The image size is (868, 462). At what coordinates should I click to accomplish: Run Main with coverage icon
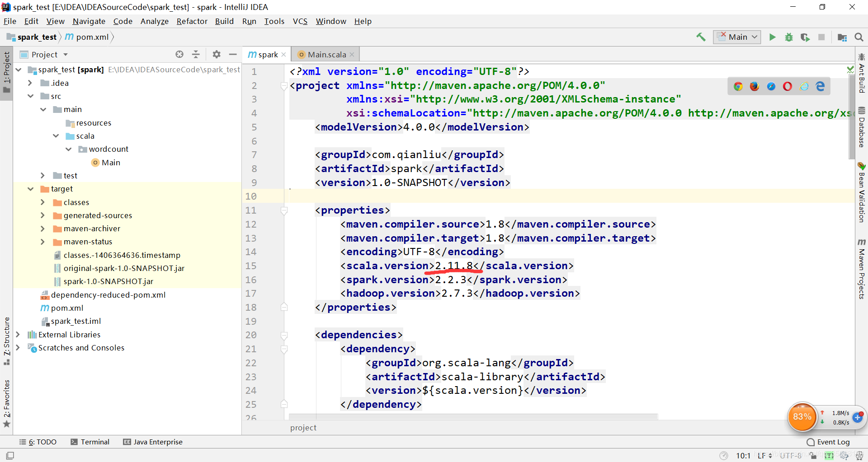805,37
